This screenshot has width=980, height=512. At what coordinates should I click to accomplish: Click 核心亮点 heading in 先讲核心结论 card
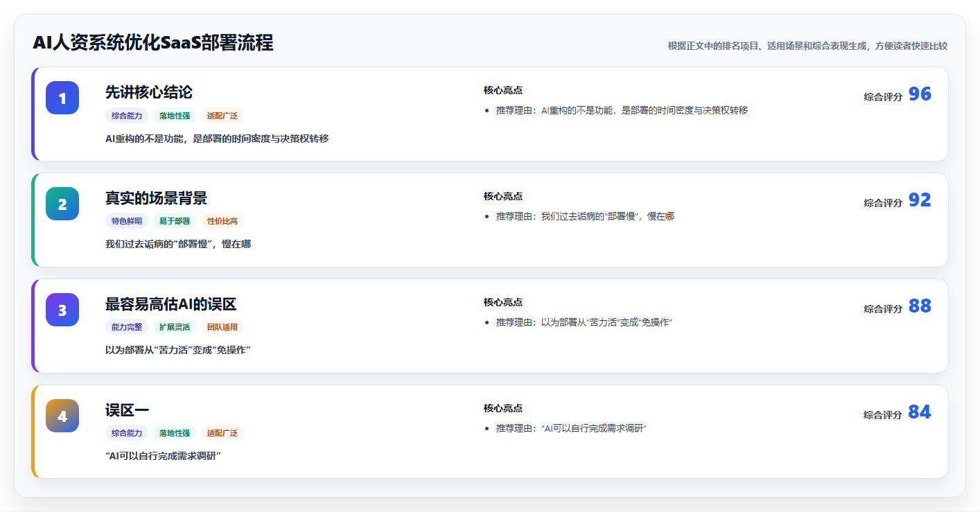(x=503, y=90)
